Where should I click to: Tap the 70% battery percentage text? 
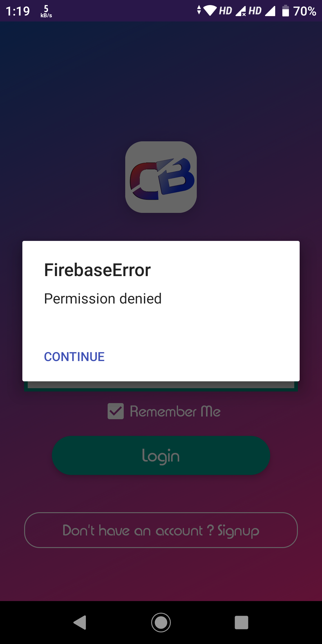click(x=305, y=11)
